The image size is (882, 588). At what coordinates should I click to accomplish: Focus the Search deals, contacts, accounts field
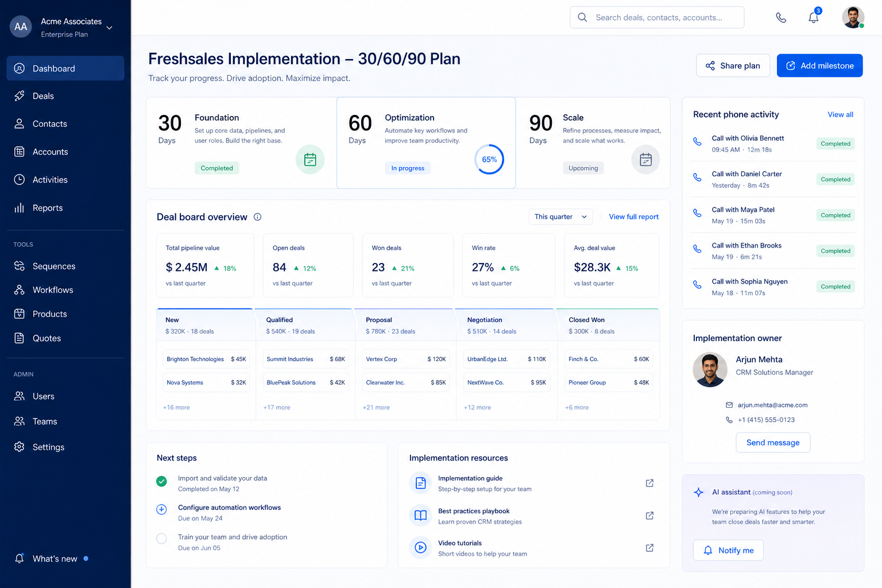click(x=657, y=17)
